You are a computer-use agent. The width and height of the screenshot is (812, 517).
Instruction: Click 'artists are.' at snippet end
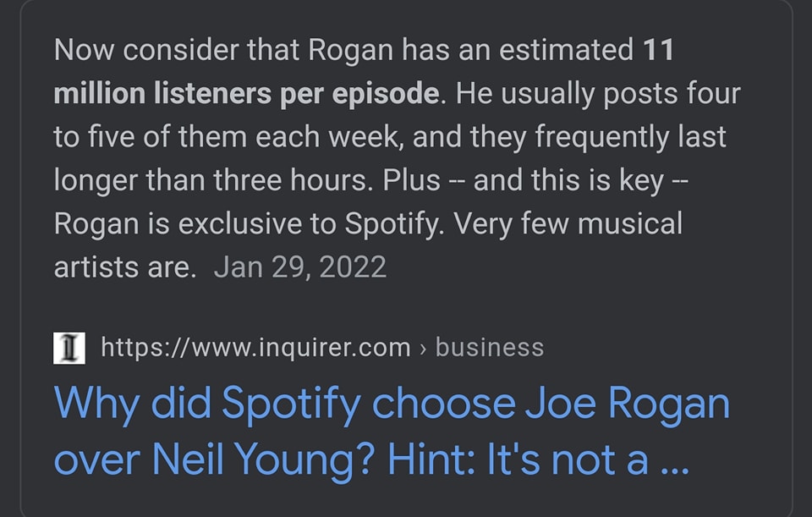(125, 267)
